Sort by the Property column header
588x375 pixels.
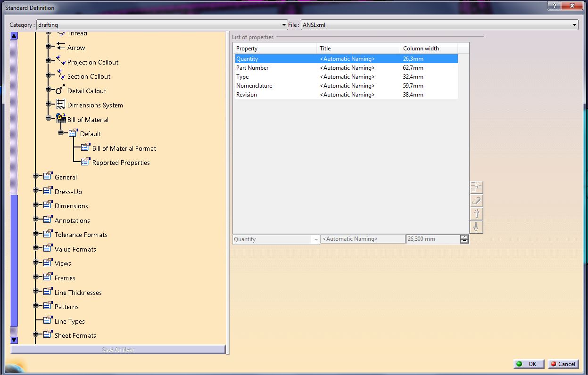tap(275, 49)
